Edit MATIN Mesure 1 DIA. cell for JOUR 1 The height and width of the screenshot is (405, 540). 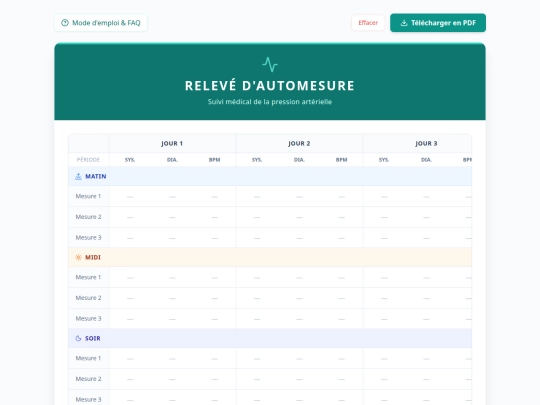[172, 197]
